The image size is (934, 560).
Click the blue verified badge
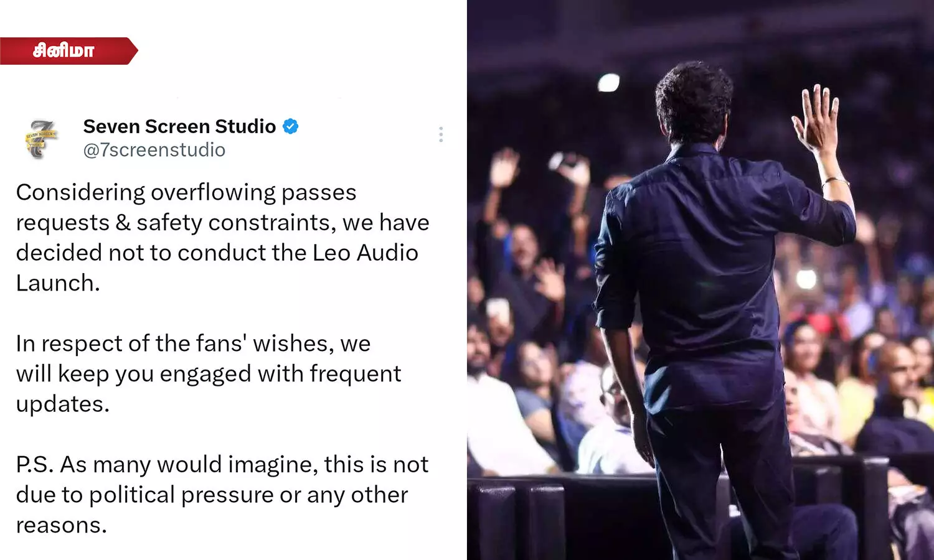pyautogui.click(x=290, y=126)
